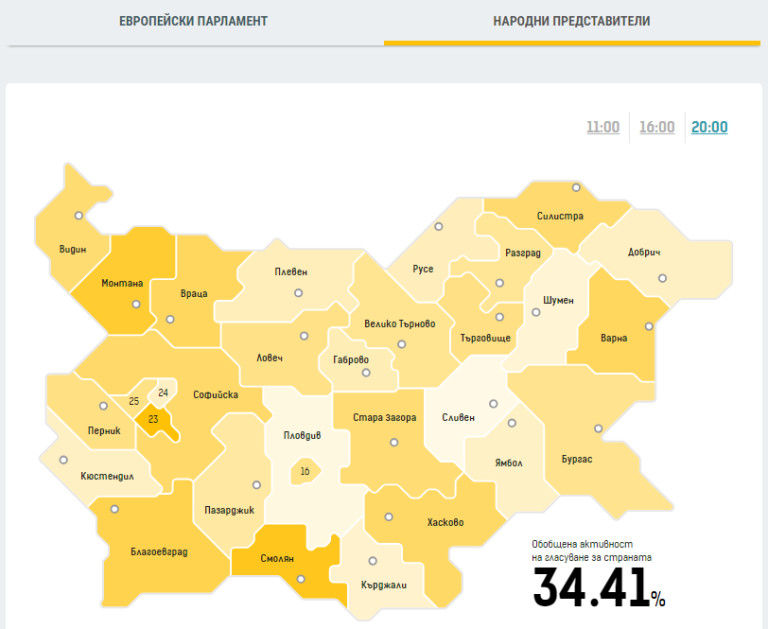Click the Русе city marker dot

[x=438, y=227]
